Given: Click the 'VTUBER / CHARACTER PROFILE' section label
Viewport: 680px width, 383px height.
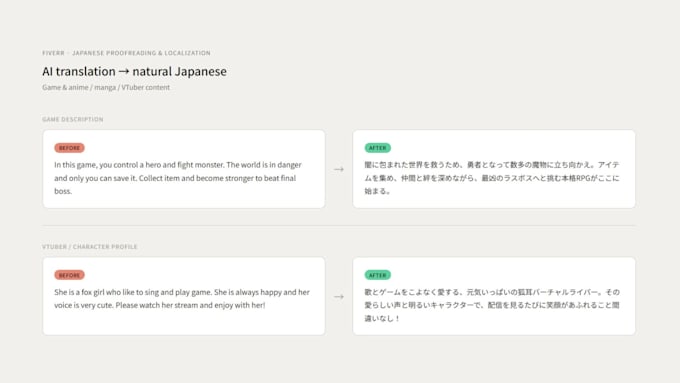Looking at the screenshot, I should [x=90, y=246].
